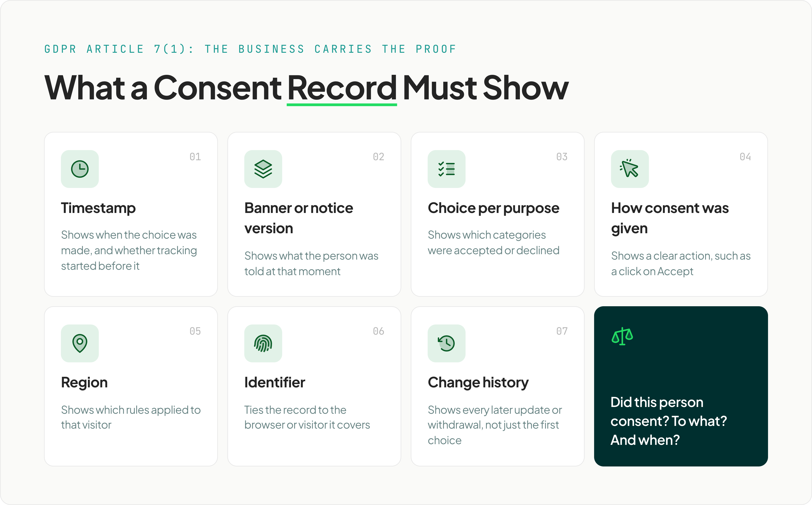
Task: Select the 'Timestamp' card heading
Action: (98, 208)
